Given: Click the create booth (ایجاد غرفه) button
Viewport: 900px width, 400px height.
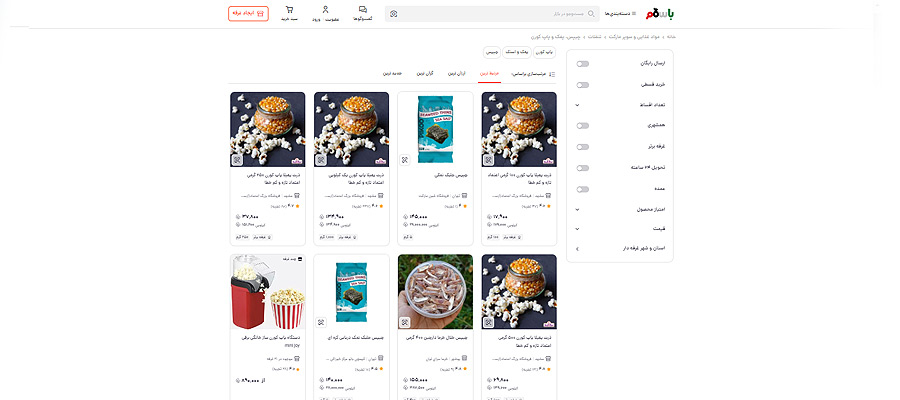Looking at the screenshot, I should click(248, 14).
